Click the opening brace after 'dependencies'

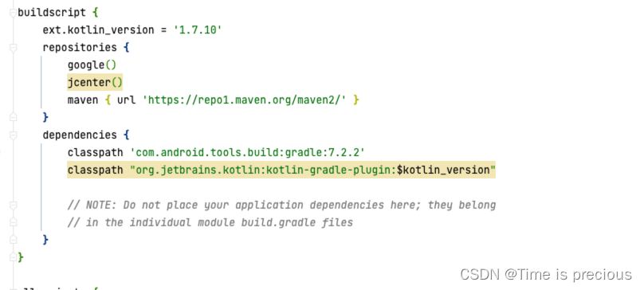coord(127,135)
